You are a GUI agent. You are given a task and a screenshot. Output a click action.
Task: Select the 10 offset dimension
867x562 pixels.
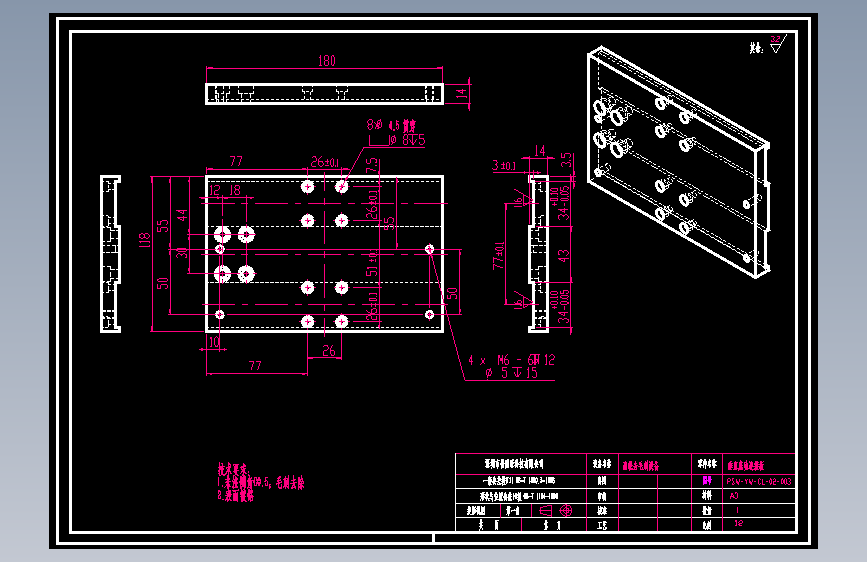(213, 342)
